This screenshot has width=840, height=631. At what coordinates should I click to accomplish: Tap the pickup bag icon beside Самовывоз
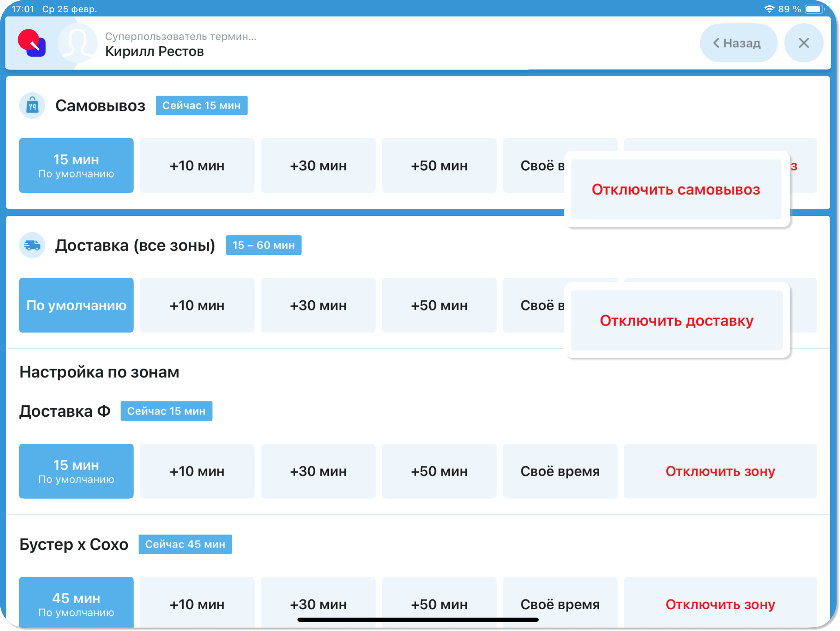(32, 105)
